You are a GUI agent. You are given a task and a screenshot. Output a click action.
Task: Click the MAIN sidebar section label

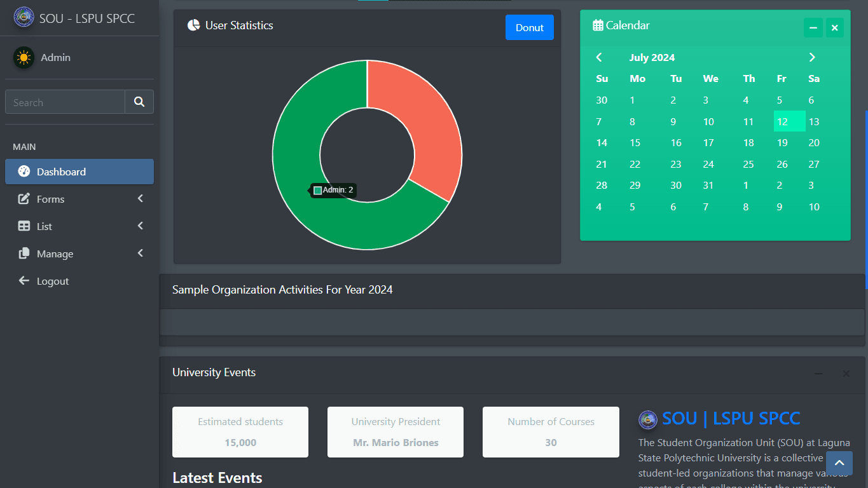(x=24, y=147)
